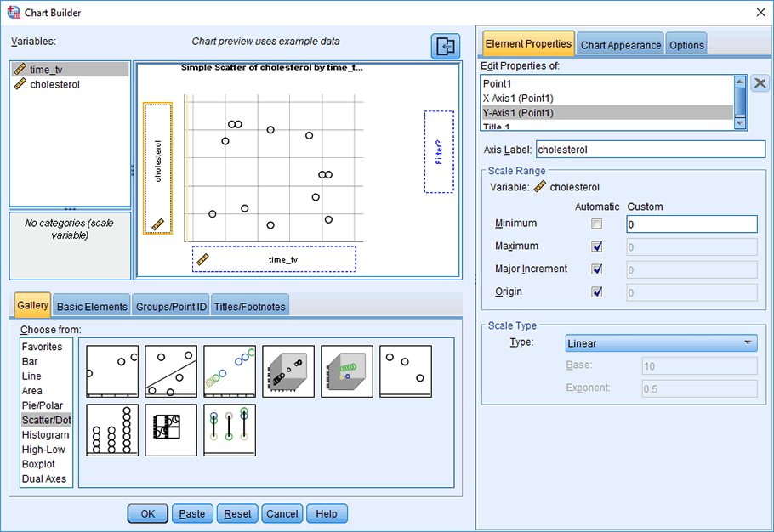
Task: Select Histogram in the Choose from list
Action: click(x=46, y=435)
